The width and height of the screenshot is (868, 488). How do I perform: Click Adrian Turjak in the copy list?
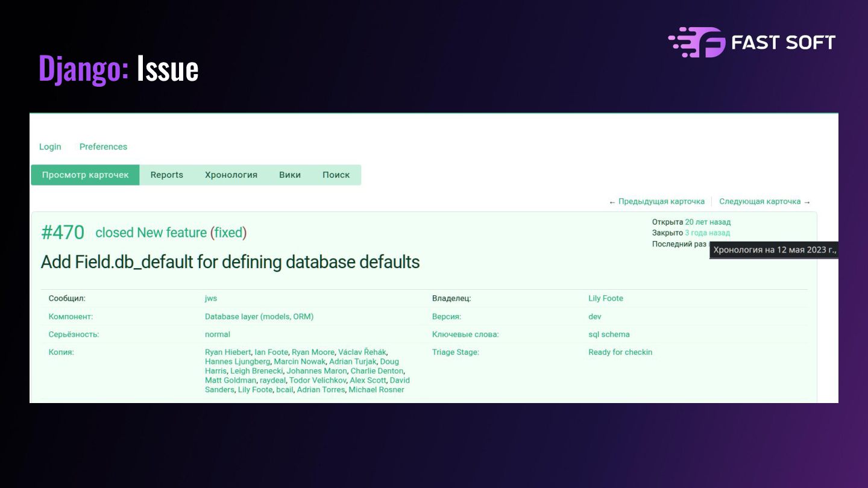tap(353, 361)
